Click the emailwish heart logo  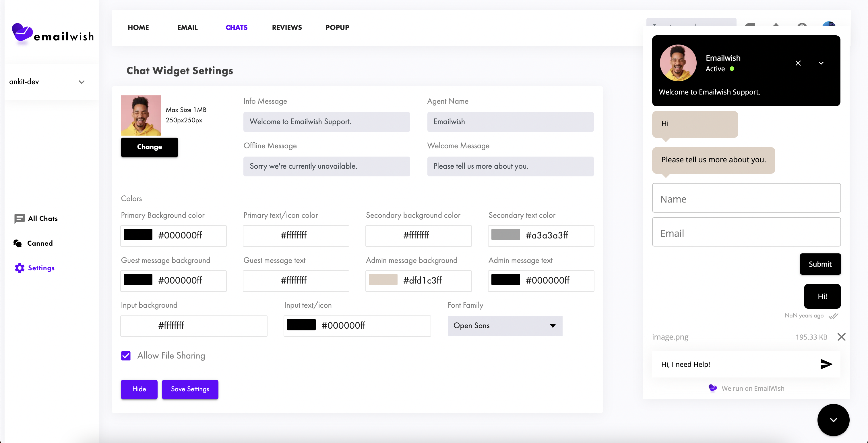coord(22,33)
